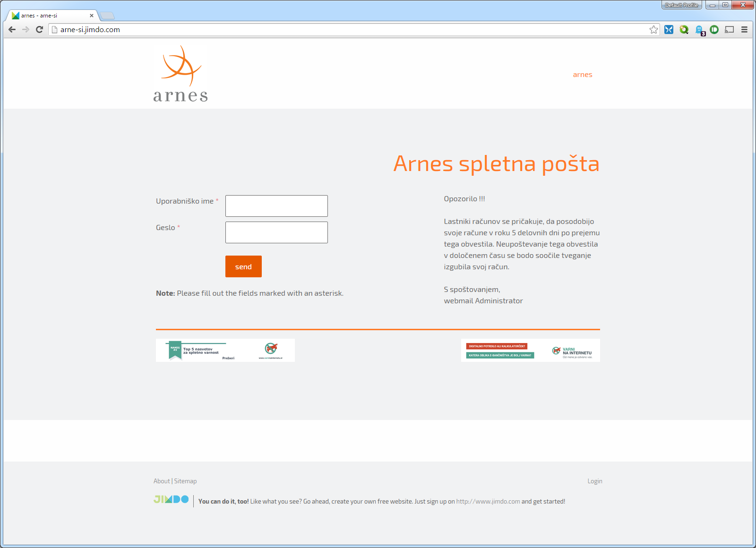
Task: Click the Opozorilo !!! warning text
Action: (x=464, y=199)
